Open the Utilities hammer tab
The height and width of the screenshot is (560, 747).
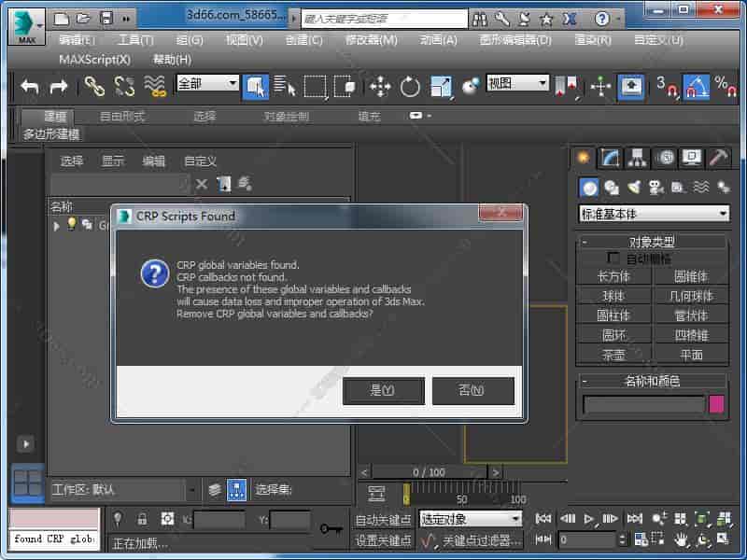718,157
